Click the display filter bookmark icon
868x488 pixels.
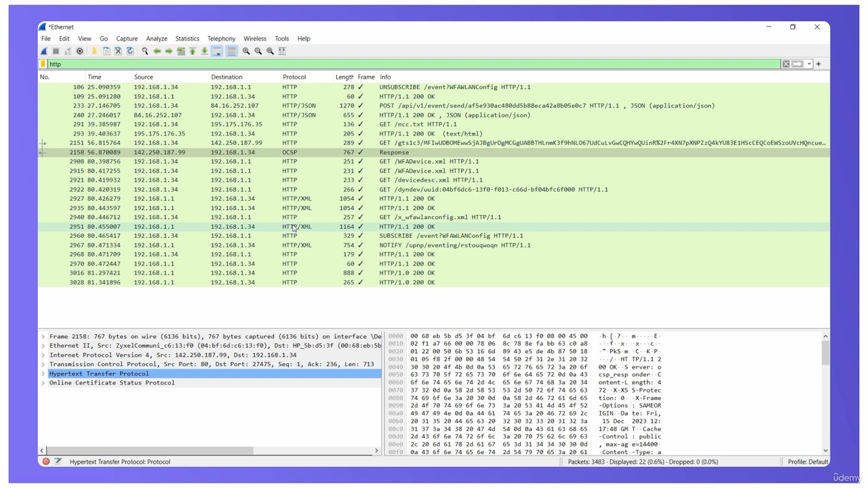pos(43,64)
